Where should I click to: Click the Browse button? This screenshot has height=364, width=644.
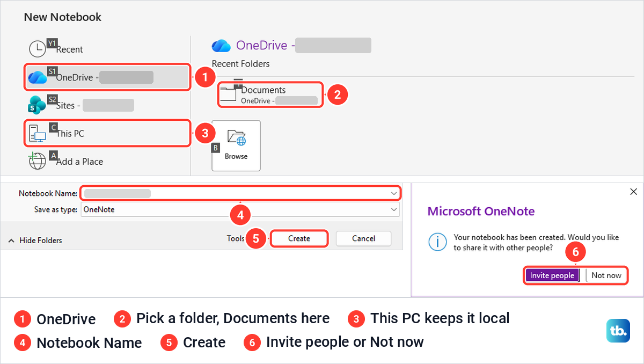point(236,145)
